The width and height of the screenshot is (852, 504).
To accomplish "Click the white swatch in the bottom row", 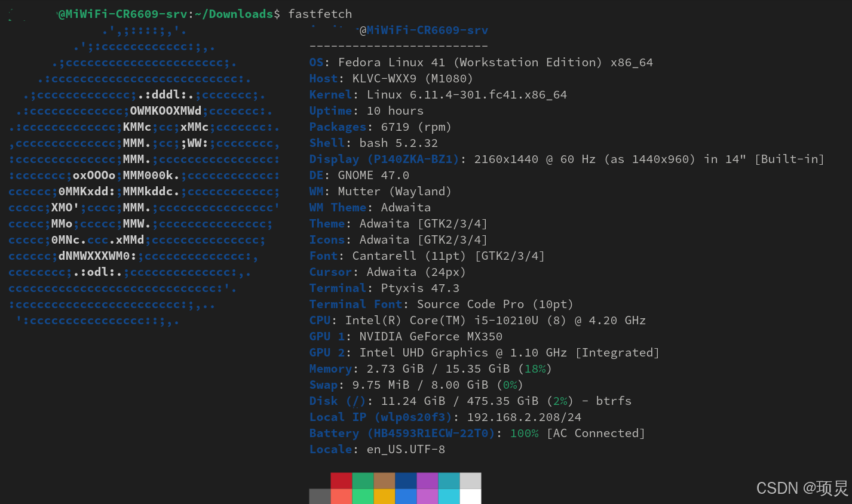I will [x=470, y=496].
